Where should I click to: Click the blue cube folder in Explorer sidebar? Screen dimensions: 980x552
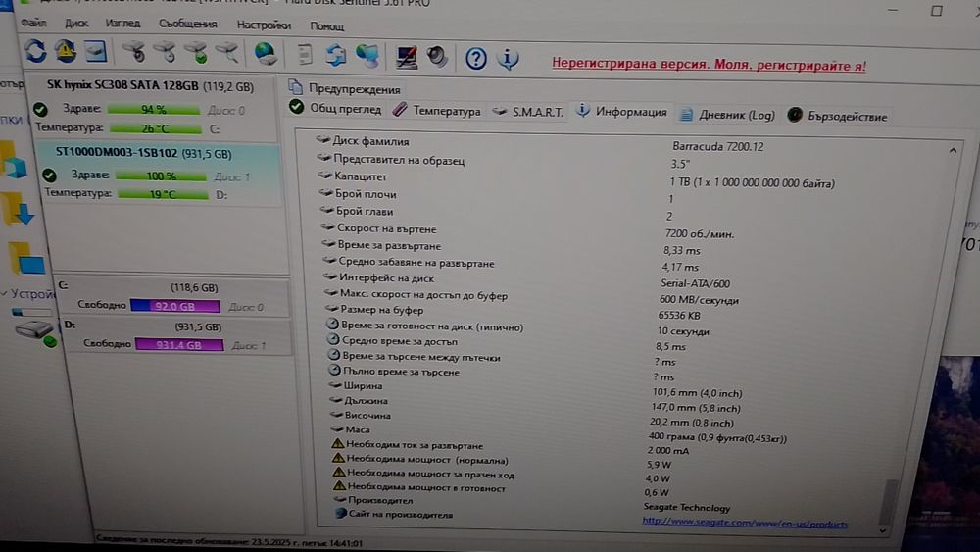[x=14, y=161]
